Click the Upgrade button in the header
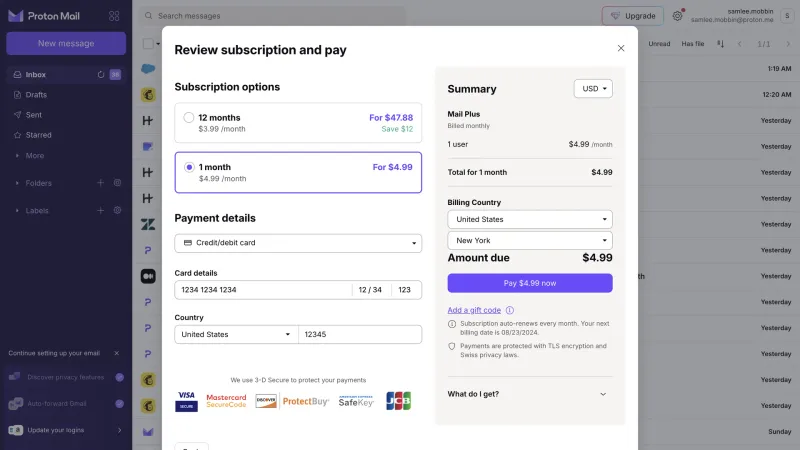Screen dimensions: 800x450 coord(633,16)
